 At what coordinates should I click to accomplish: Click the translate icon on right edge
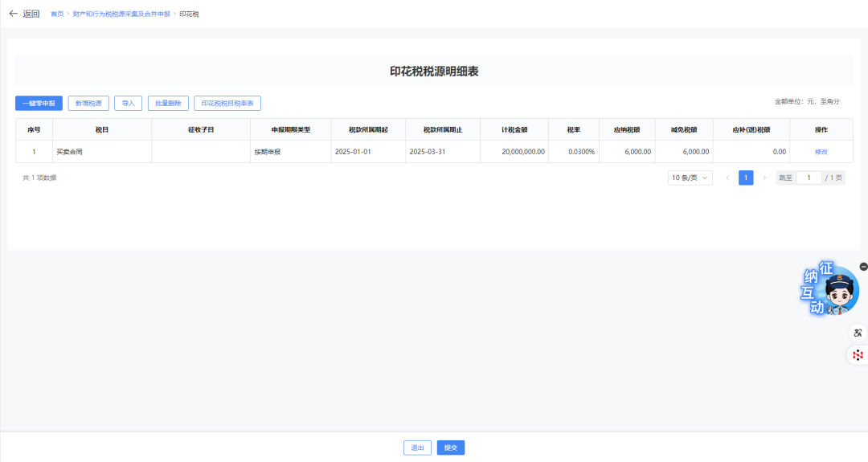tap(858, 333)
